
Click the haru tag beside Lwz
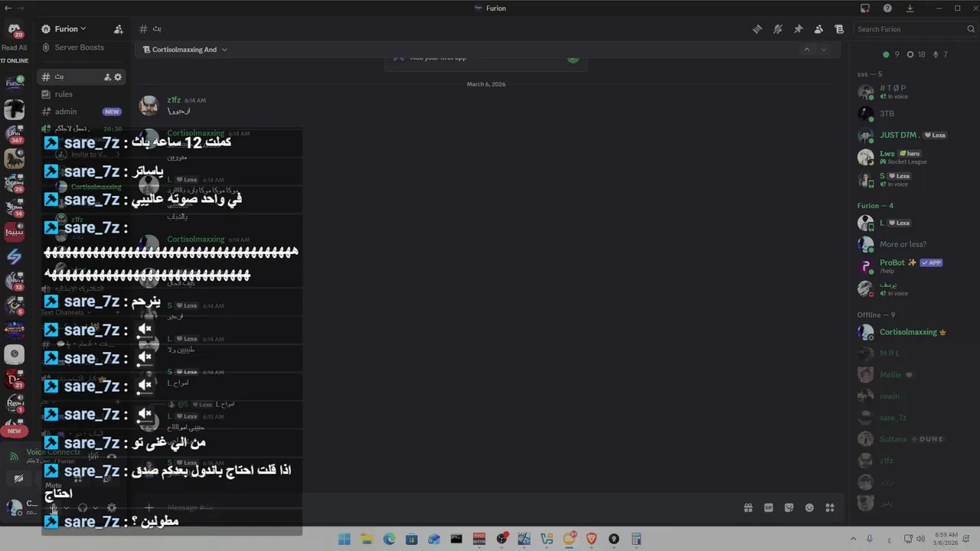coord(910,154)
